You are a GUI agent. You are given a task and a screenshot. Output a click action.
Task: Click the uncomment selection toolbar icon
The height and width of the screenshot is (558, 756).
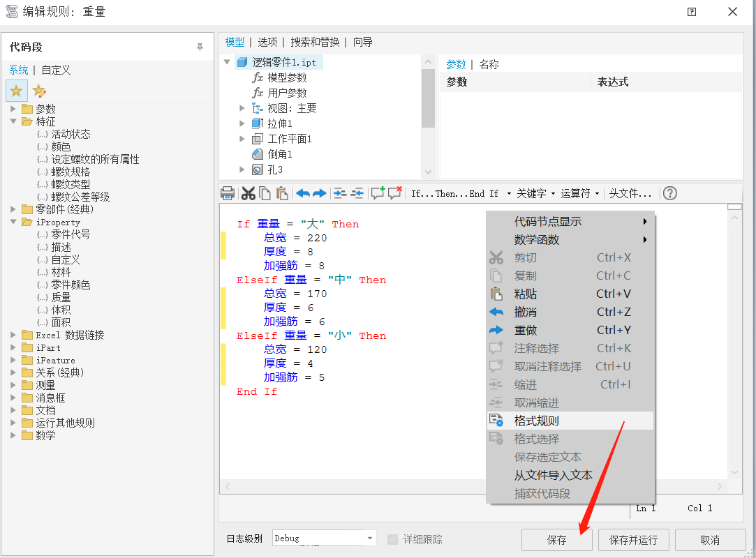[395, 193]
